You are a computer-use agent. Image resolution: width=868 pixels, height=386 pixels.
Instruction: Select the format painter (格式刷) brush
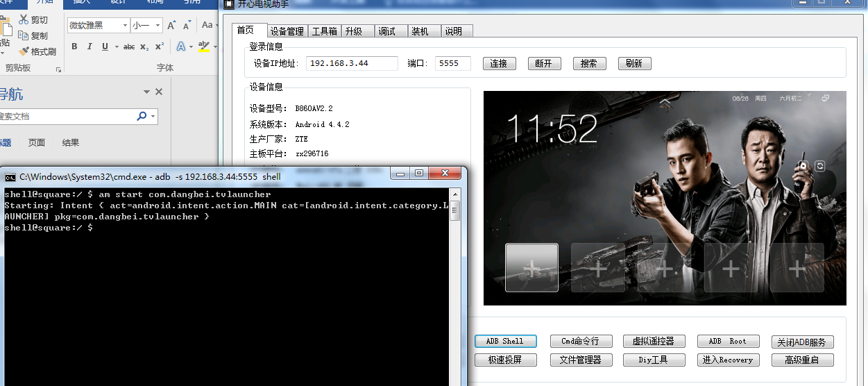tap(24, 51)
